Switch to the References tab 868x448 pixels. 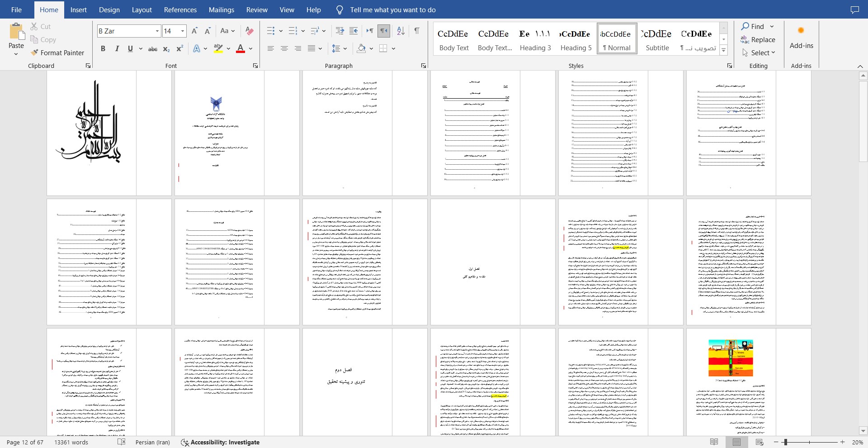[180, 10]
